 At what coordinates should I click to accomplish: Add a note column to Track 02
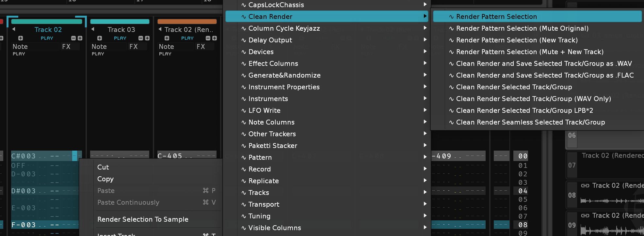click(x=21, y=38)
